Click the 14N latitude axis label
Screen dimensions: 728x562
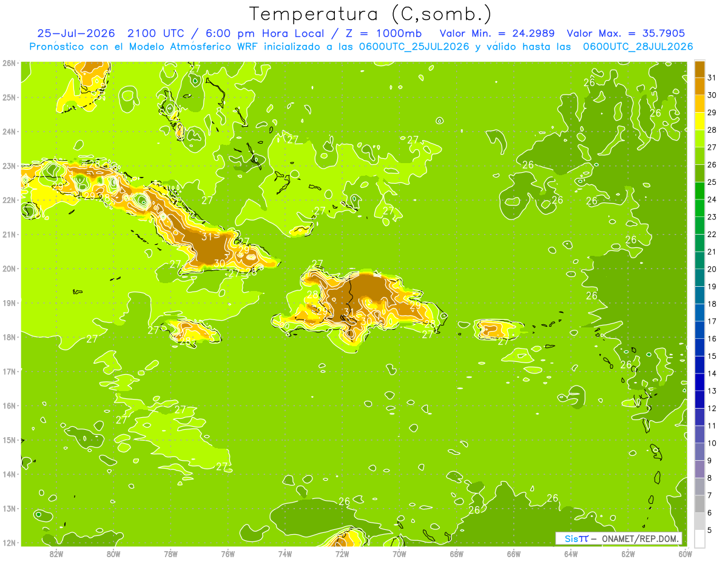pos(8,474)
